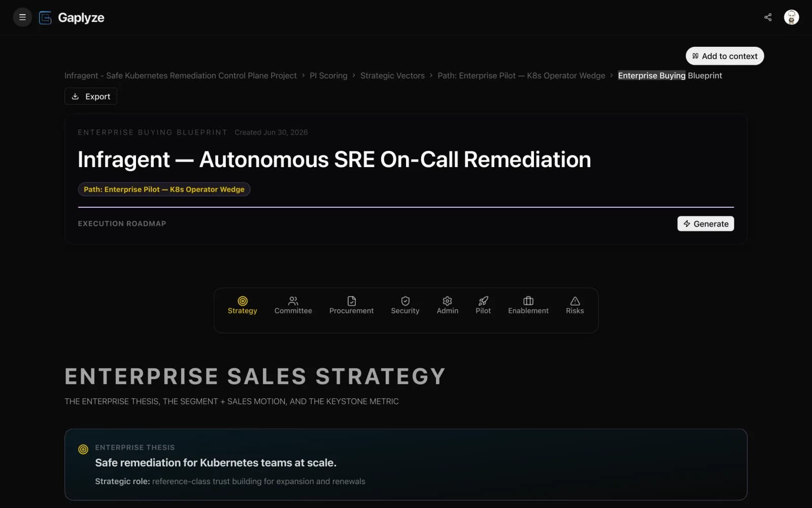Open Path: Enterprise Pilot breadcrumb link

521,76
